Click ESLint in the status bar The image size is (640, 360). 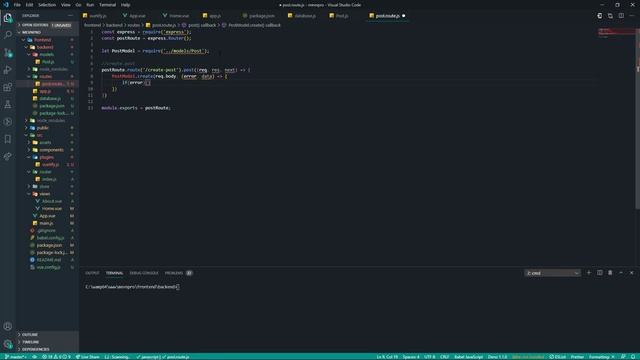(558, 357)
